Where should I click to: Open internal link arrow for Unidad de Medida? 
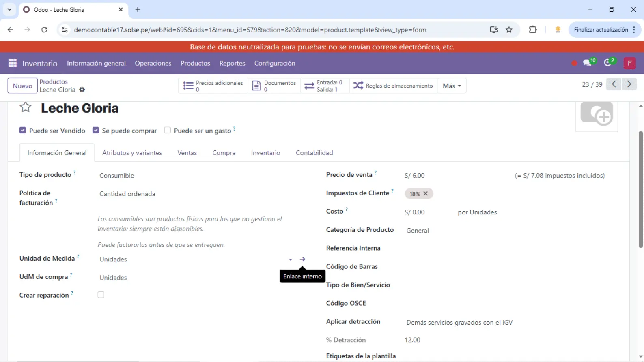point(302,259)
